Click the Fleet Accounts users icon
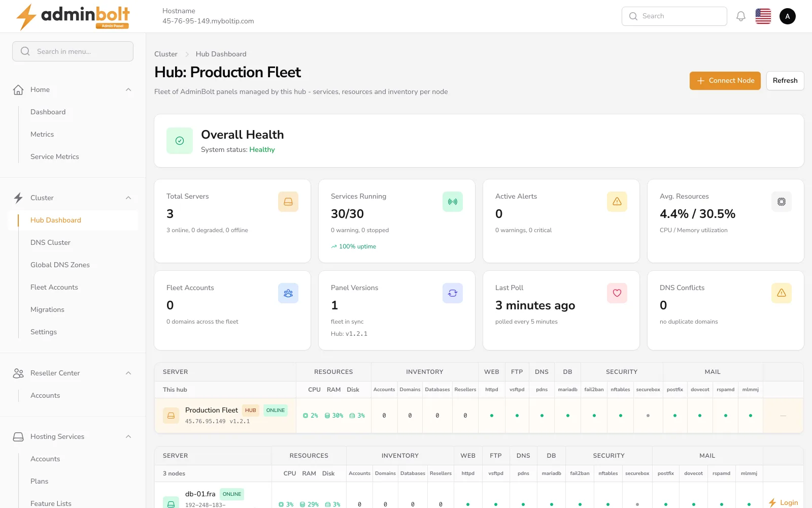The image size is (812, 508). pyautogui.click(x=288, y=293)
